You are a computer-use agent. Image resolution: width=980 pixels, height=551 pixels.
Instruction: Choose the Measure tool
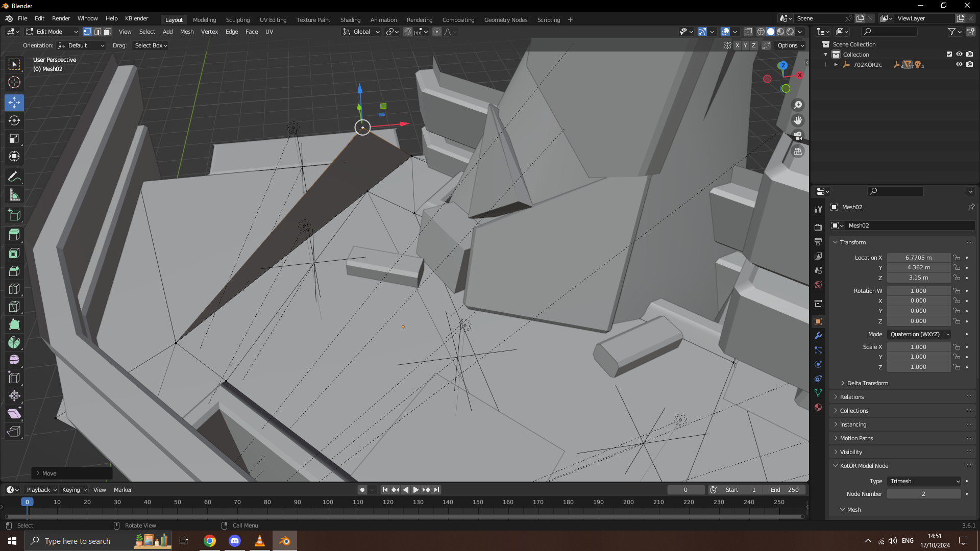pyautogui.click(x=14, y=195)
